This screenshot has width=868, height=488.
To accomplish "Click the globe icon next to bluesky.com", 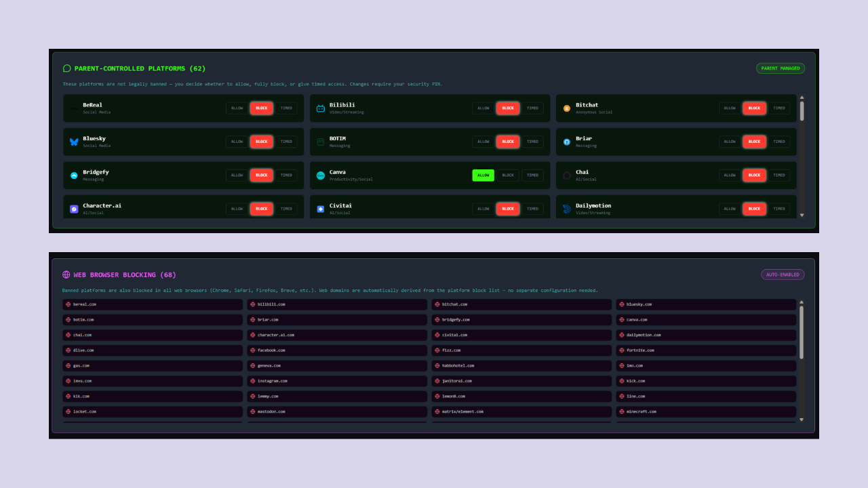I will point(622,304).
